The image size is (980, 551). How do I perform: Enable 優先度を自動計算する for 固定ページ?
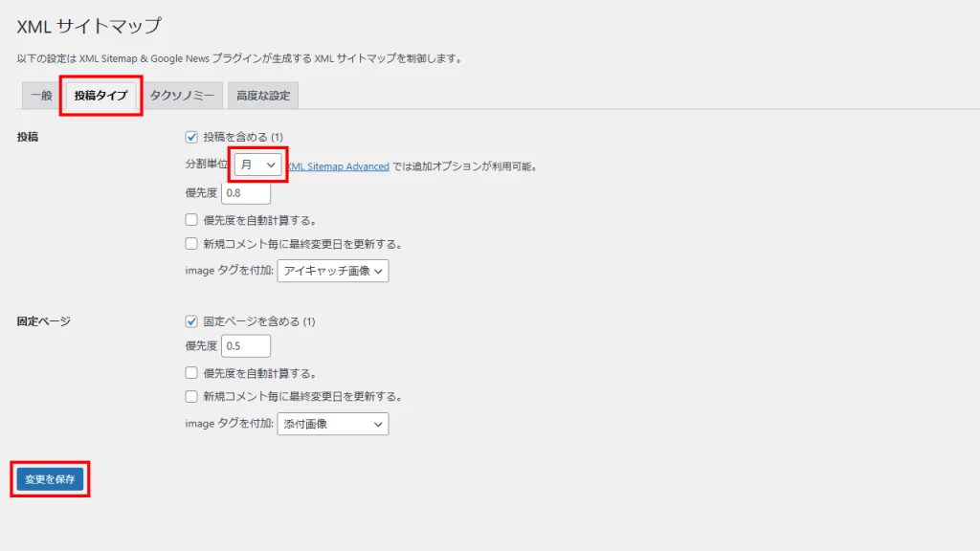click(x=191, y=373)
